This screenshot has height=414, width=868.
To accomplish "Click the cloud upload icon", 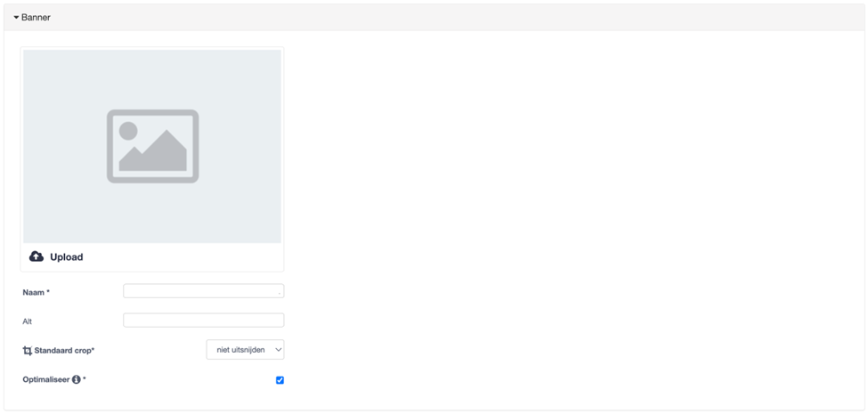I will click(x=37, y=256).
